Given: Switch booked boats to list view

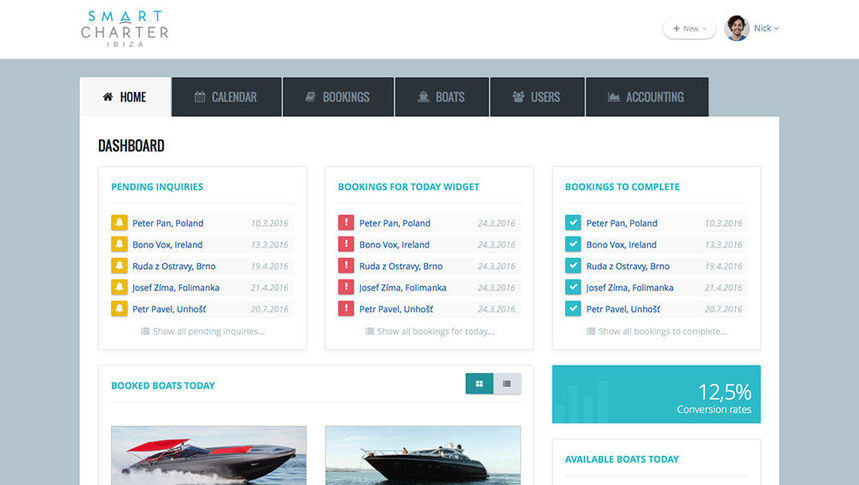Looking at the screenshot, I should [507, 384].
